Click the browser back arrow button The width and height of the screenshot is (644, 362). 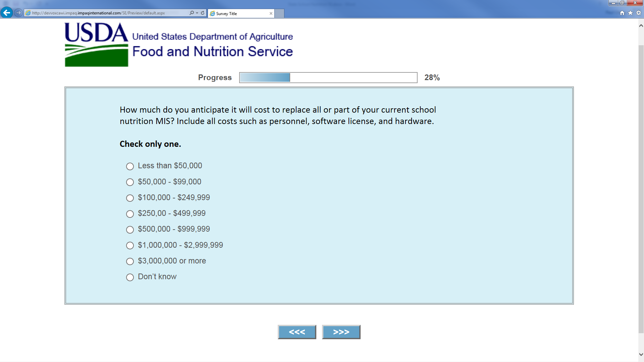pyautogui.click(x=6, y=13)
